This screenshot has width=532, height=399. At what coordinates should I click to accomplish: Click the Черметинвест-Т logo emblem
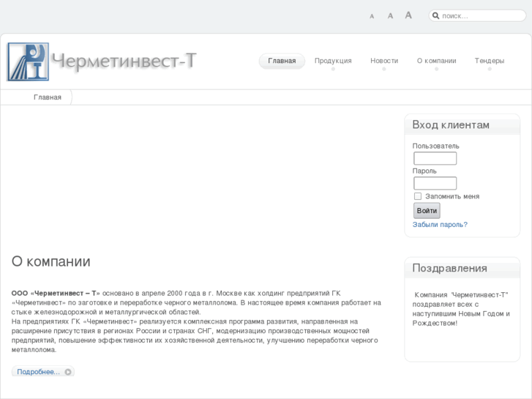coord(28,61)
